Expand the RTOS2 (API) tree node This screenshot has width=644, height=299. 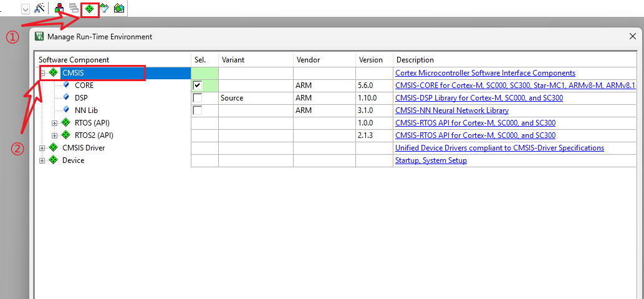click(55, 135)
